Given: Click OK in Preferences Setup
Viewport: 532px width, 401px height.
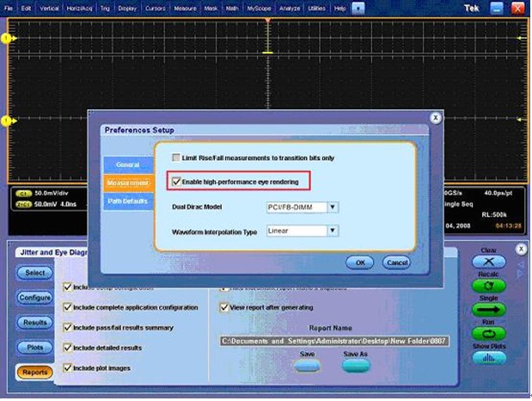Looking at the screenshot, I should click(x=361, y=262).
